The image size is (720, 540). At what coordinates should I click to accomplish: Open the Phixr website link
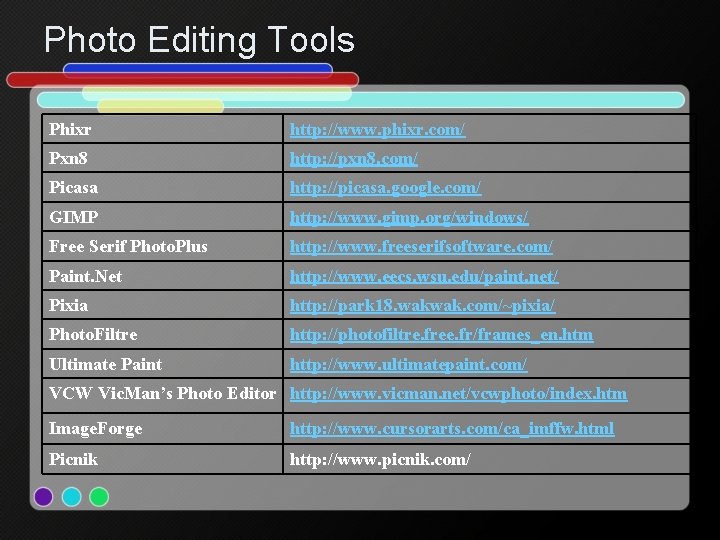point(377,129)
